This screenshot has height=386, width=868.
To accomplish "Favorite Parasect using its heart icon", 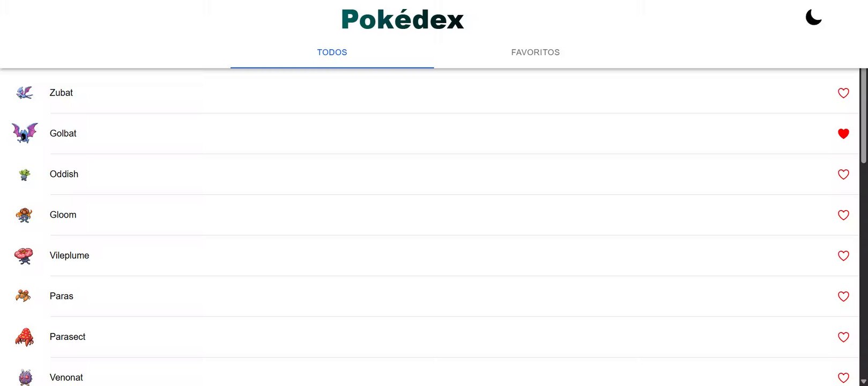I will click(x=843, y=337).
